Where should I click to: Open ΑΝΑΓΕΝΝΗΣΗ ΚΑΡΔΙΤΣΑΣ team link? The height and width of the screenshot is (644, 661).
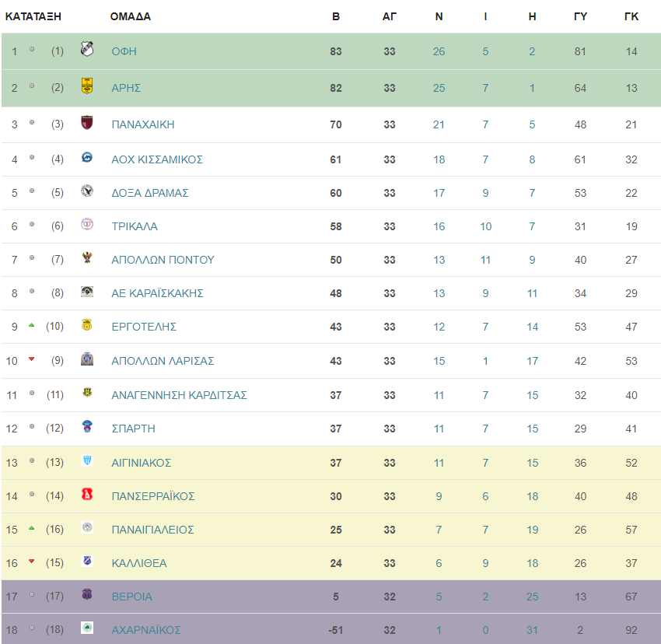(179, 395)
